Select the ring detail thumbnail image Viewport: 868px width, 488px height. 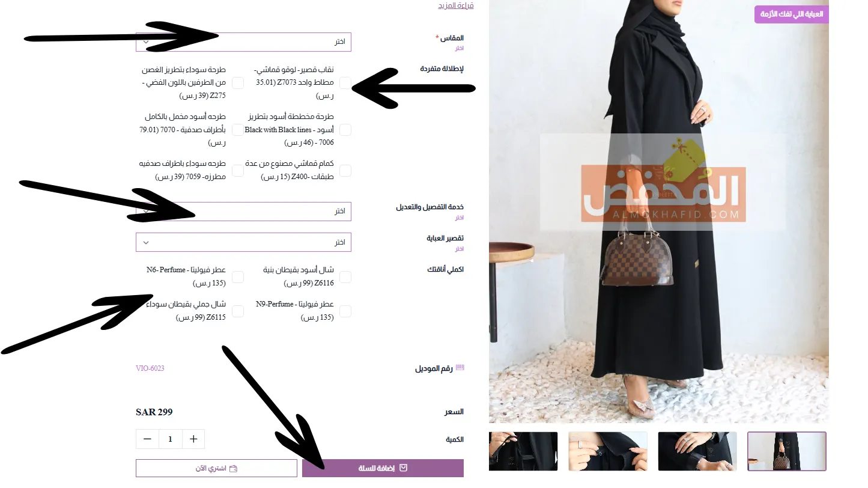point(697,451)
